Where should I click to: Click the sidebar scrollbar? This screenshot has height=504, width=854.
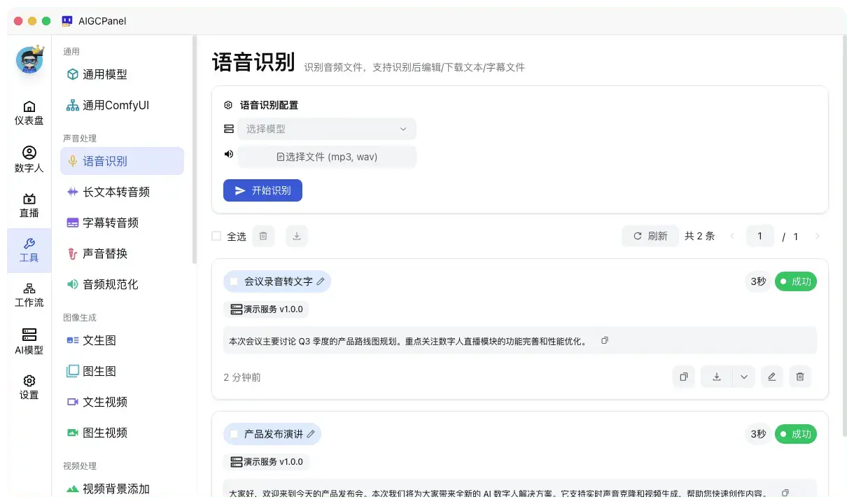click(195, 149)
